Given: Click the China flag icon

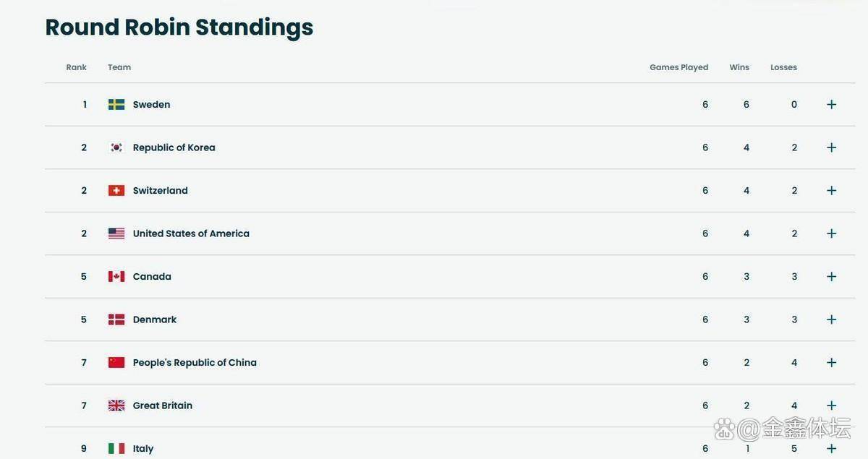Looking at the screenshot, I should (x=116, y=363).
